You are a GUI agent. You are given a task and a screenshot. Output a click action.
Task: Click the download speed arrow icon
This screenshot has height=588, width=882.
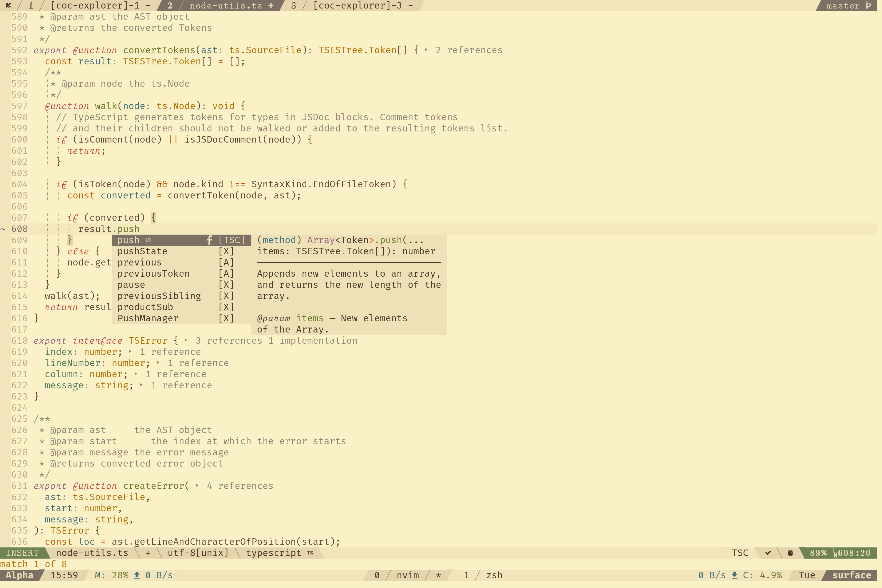coord(734,575)
